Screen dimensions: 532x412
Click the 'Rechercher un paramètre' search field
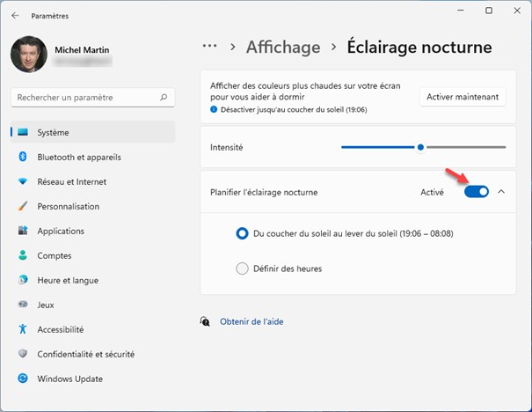click(84, 98)
